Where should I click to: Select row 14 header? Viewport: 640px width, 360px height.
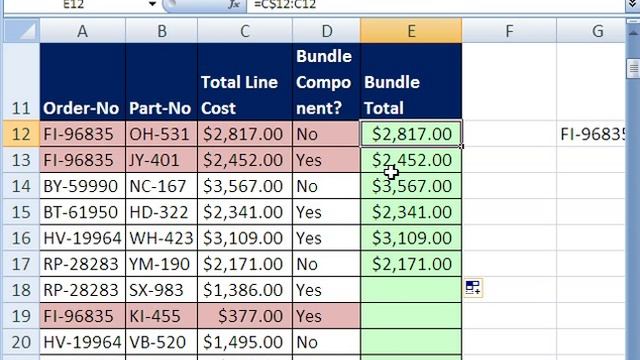tap(22, 186)
